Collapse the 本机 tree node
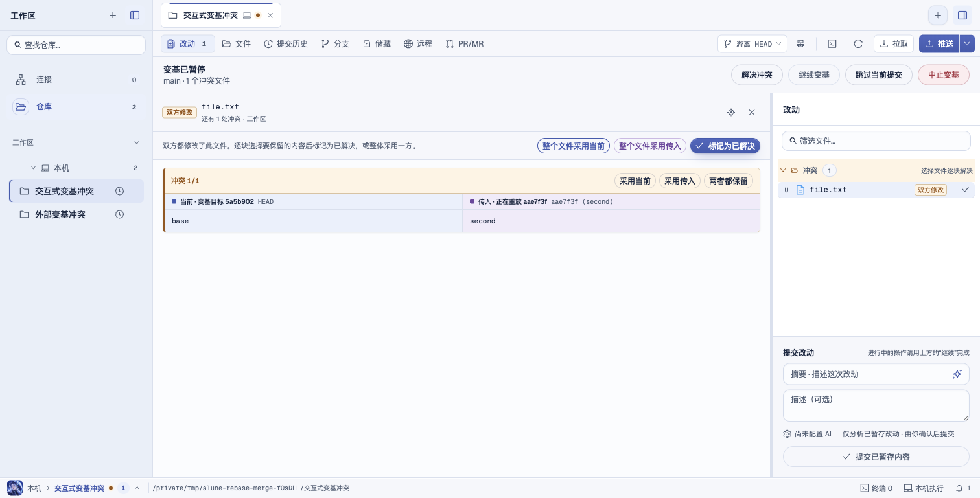980x498 pixels. (x=33, y=168)
